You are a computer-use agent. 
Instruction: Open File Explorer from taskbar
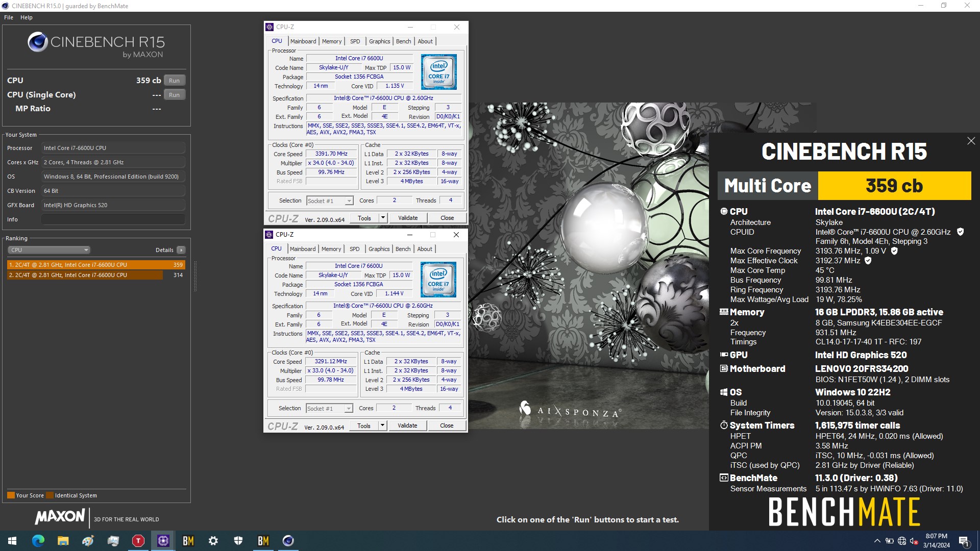(63, 541)
